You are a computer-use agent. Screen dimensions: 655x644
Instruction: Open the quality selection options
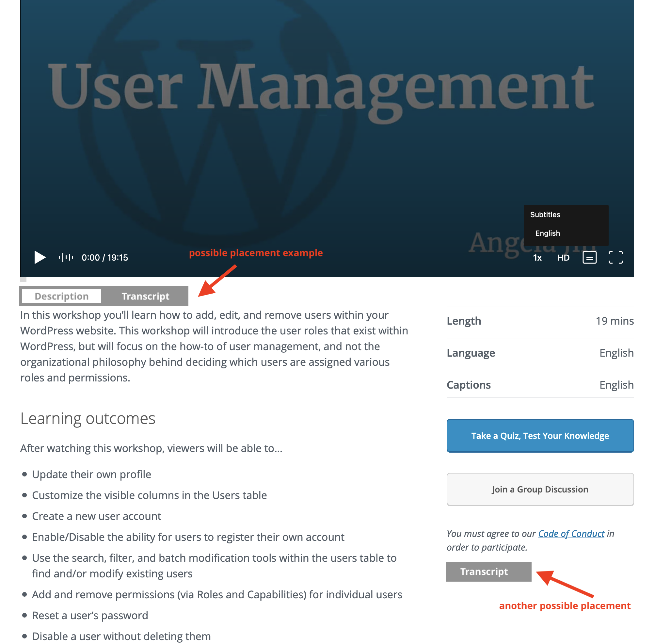coord(563,257)
